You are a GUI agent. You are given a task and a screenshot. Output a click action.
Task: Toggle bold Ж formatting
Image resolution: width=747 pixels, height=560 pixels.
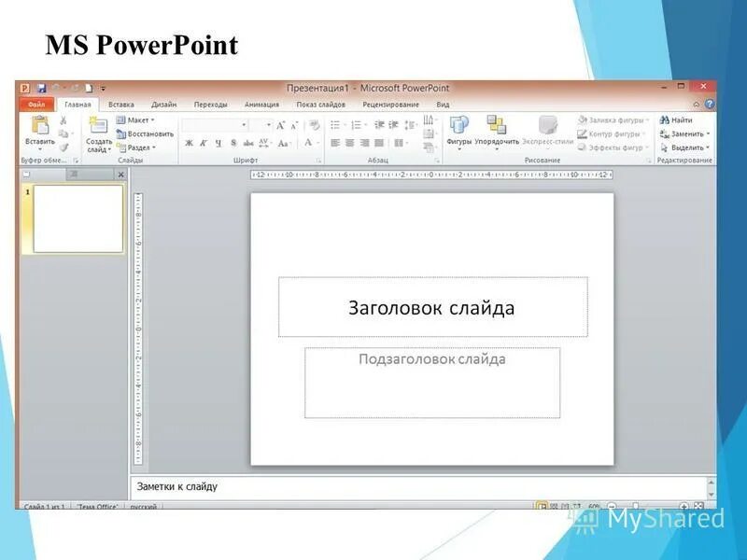[190, 143]
